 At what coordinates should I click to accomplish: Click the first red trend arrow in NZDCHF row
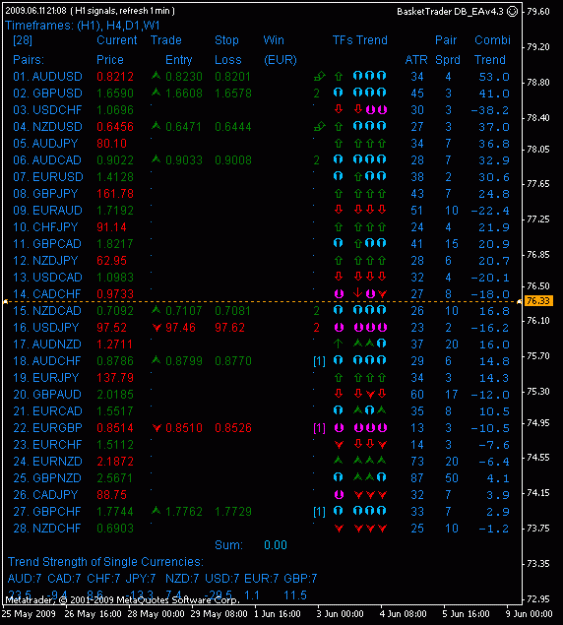(x=339, y=529)
